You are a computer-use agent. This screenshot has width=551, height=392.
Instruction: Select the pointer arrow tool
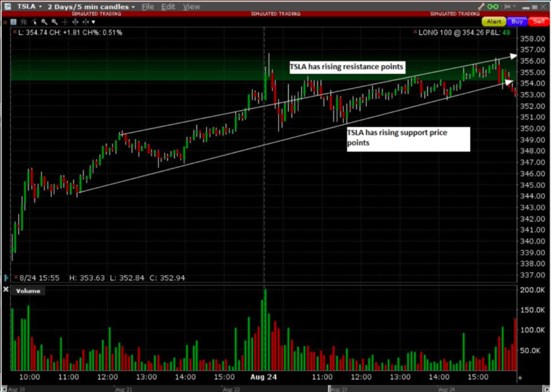[x=34, y=21]
